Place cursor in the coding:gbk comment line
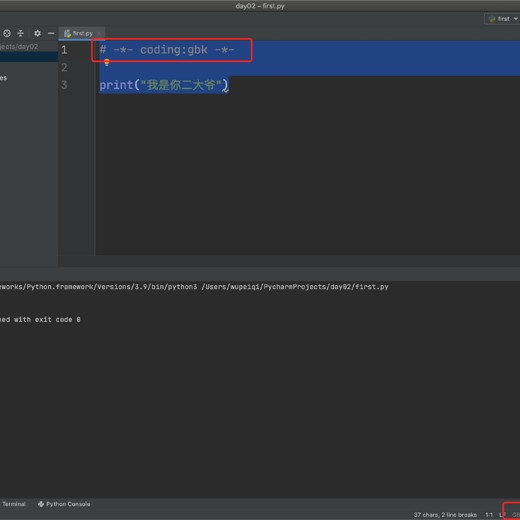This screenshot has width=520, height=520. (x=167, y=50)
